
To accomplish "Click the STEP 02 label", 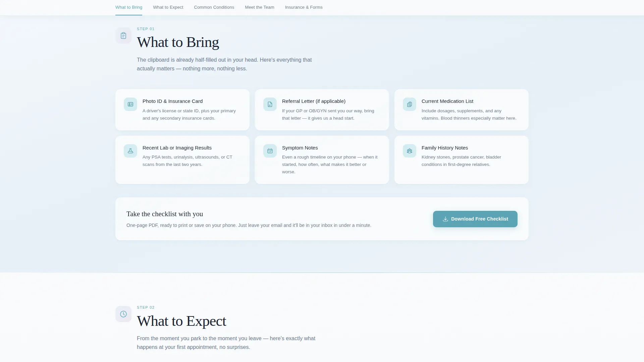I will tap(146, 307).
